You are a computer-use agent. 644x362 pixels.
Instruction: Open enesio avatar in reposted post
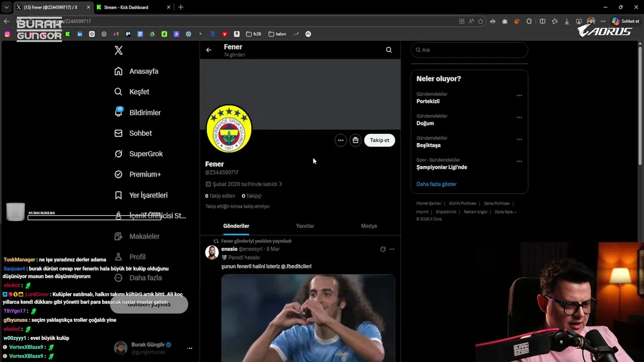212,252
